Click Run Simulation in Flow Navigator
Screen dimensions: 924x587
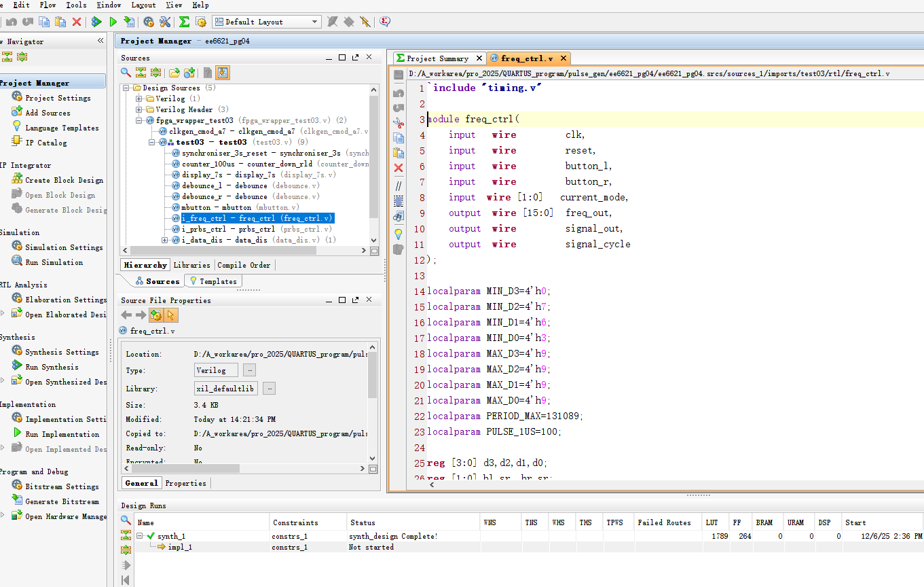click(x=54, y=262)
